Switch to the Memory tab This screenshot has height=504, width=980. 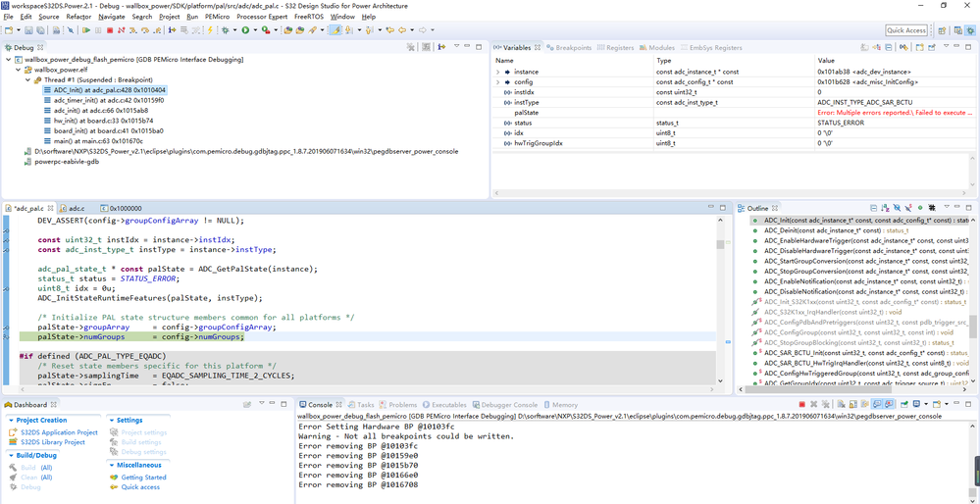[x=560, y=405]
